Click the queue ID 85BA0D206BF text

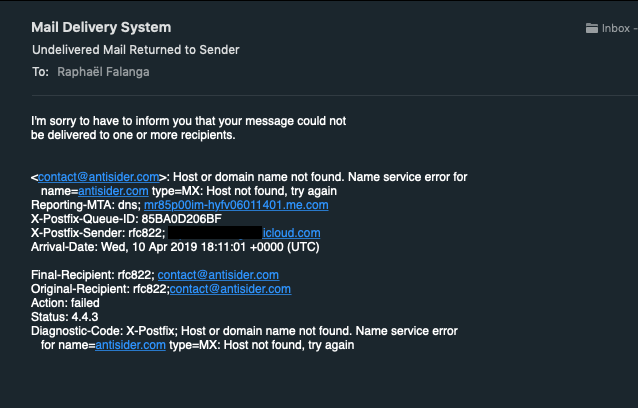181,219
